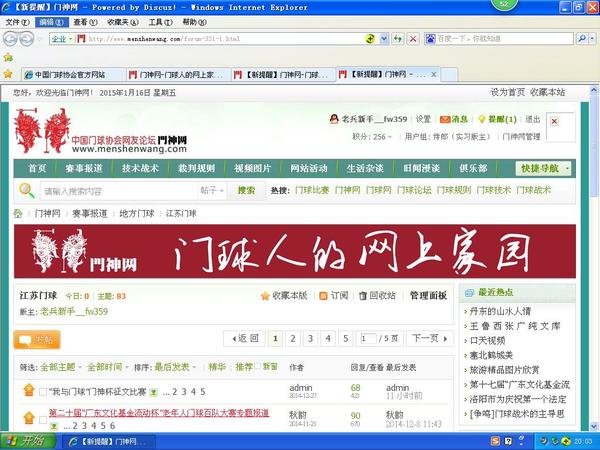The height and width of the screenshot is (450, 600).
Task: Click the favorite this forum (收藏本版) star
Action: [264, 296]
